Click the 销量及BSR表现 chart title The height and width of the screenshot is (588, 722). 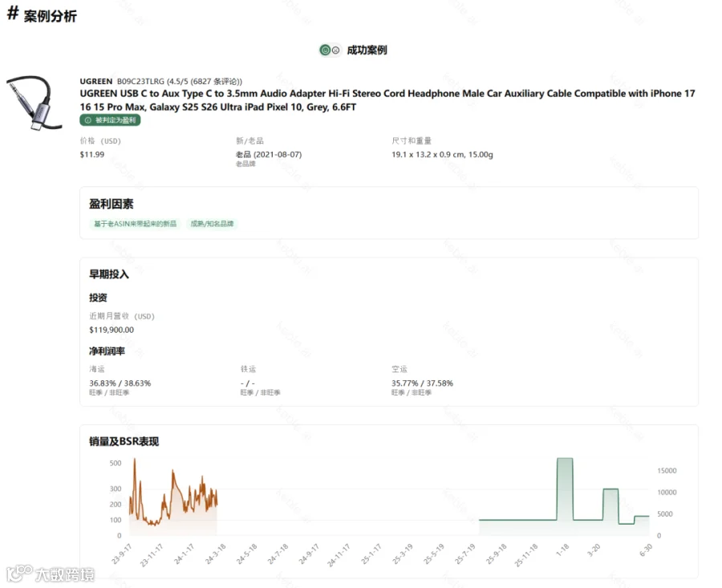(124, 441)
